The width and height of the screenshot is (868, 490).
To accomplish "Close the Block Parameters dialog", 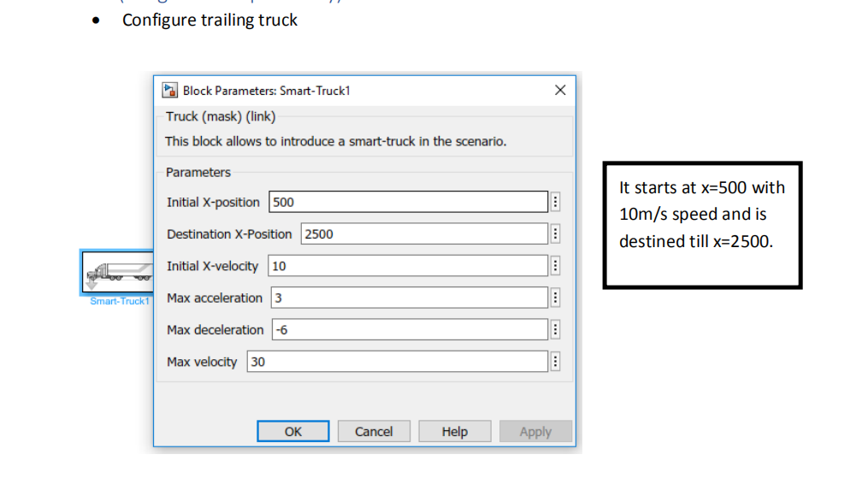I will [560, 90].
